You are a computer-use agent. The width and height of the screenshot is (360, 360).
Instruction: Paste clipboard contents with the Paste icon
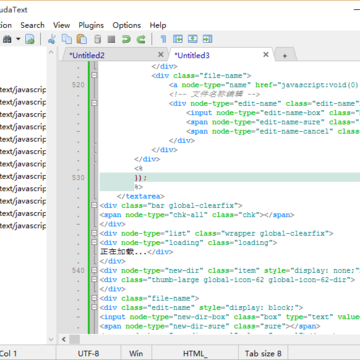pos(82,39)
